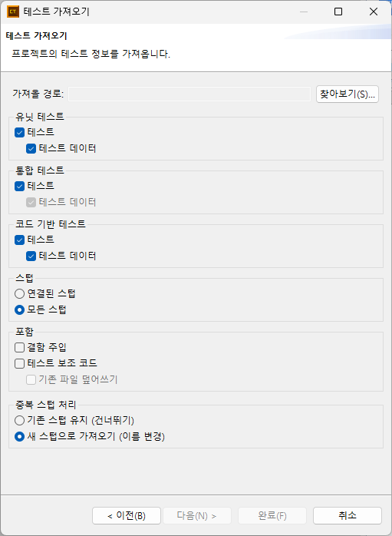The height and width of the screenshot is (536, 392).
Task: Maximize the 테스트 가져오기 dialog window
Action: point(338,12)
